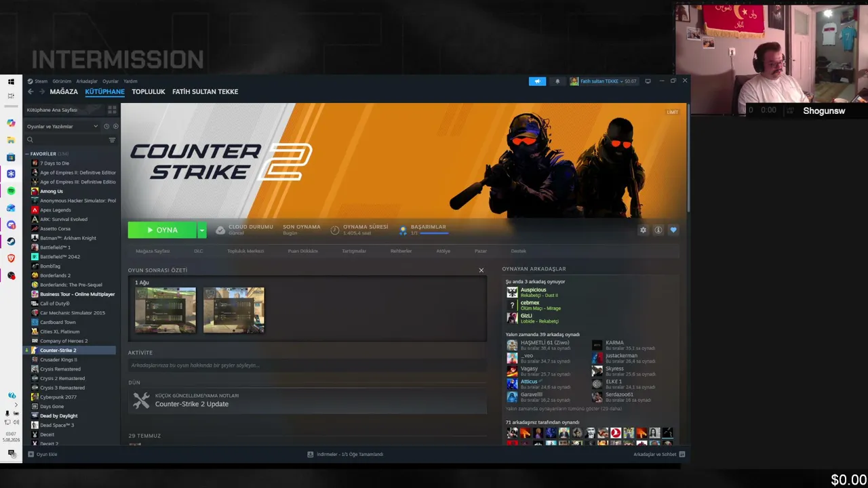Click the achievements trophy icon
Screen dimensions: 868x488
point(403,230)
